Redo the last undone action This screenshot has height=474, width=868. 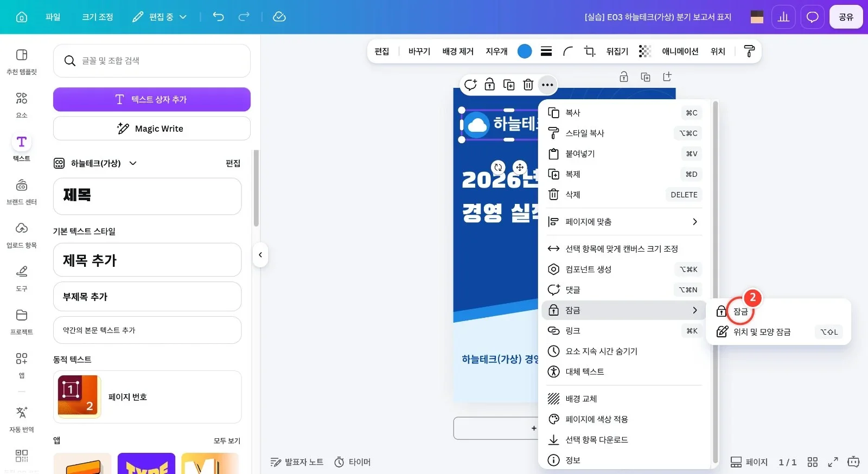(x=244, y=17)
